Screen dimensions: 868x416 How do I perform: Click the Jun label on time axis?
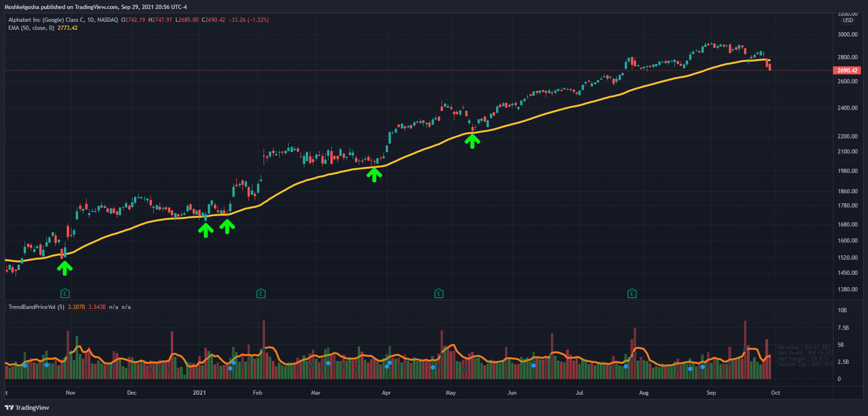pos(512,393)
